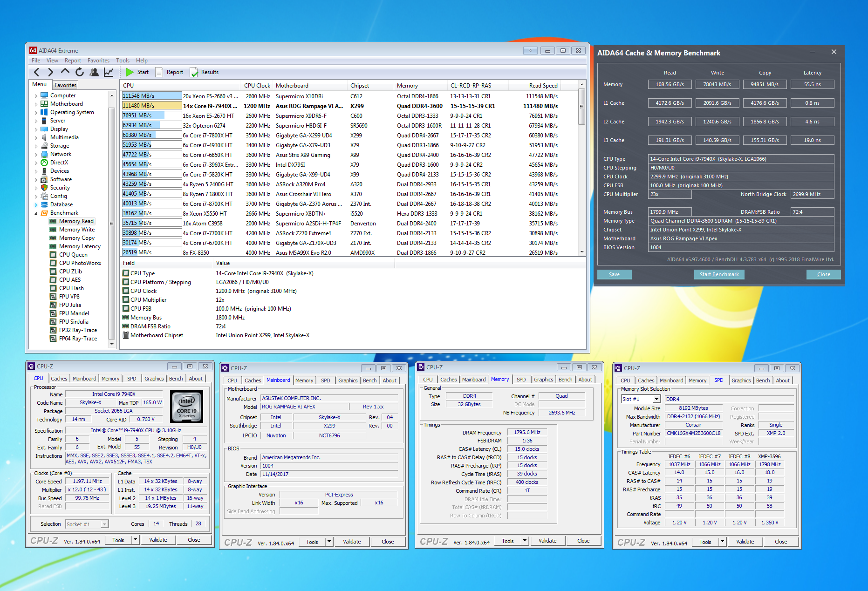The width and height of the screenshot is (868, 591).
Task: Select the DirectX icon in the tree
Action: [x=44, y=163]
